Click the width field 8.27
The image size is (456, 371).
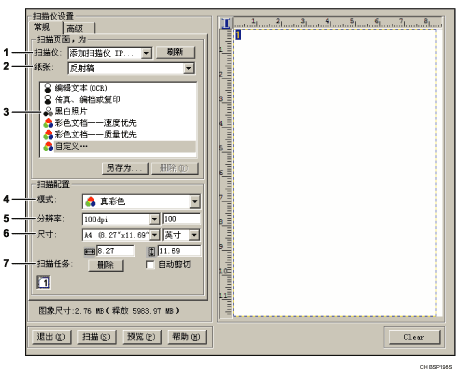115,251
